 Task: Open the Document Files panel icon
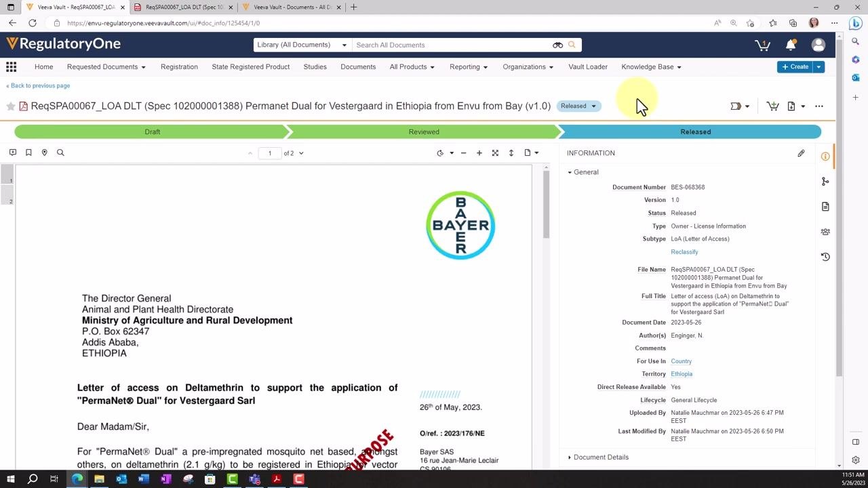pyautogui.click(x=825, y=207)
